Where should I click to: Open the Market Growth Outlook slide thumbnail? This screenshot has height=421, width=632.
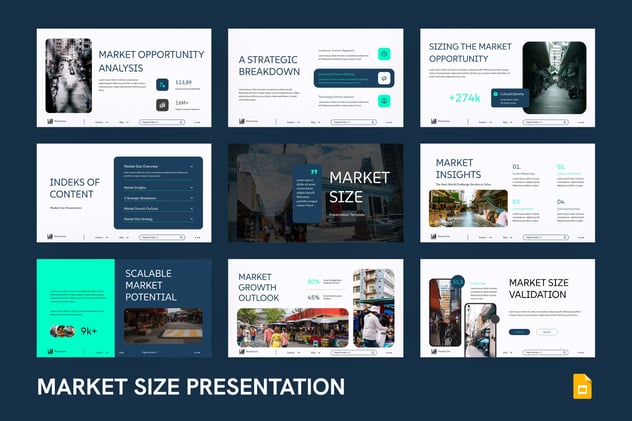click(x=316, y=308)
